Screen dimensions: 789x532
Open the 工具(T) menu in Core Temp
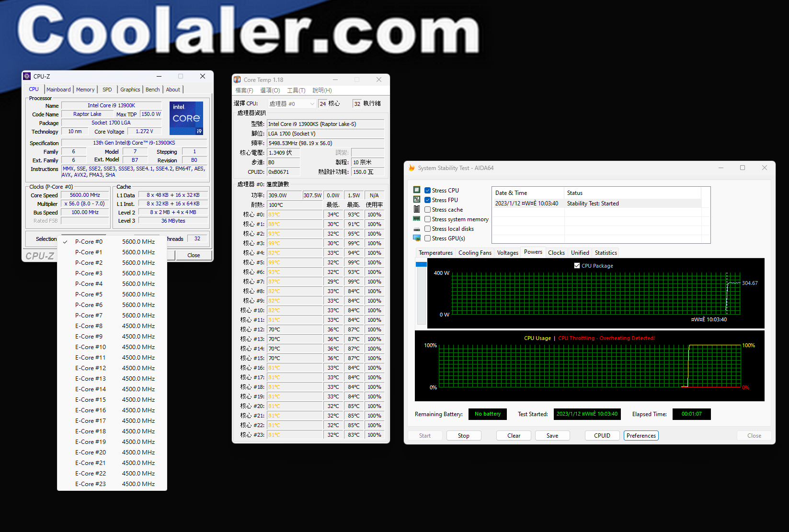click(296, 91)
